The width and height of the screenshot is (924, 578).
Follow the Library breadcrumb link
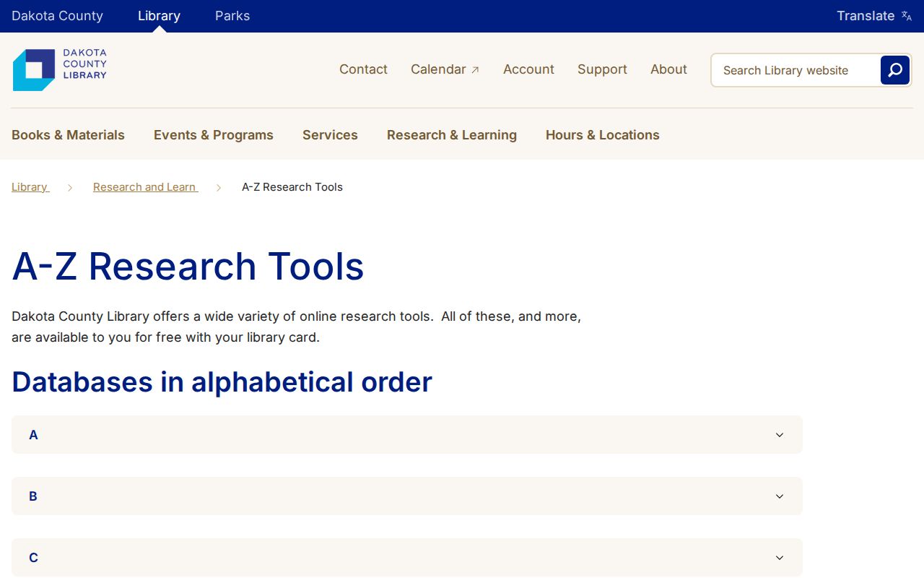(30, 187)
